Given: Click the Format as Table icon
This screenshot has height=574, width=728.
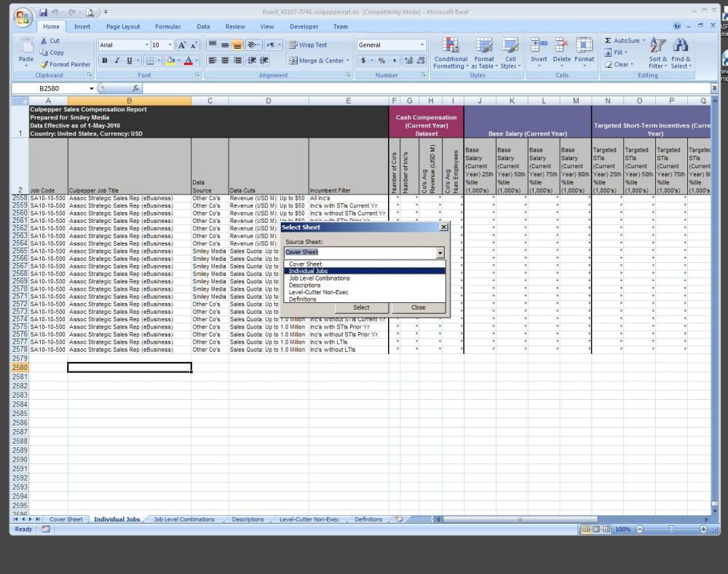Looking at the screenshot, I should click(484, 46).
